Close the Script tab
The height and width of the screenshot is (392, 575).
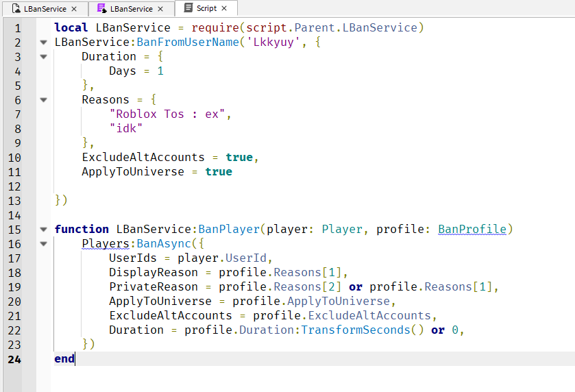click(224, 8)
